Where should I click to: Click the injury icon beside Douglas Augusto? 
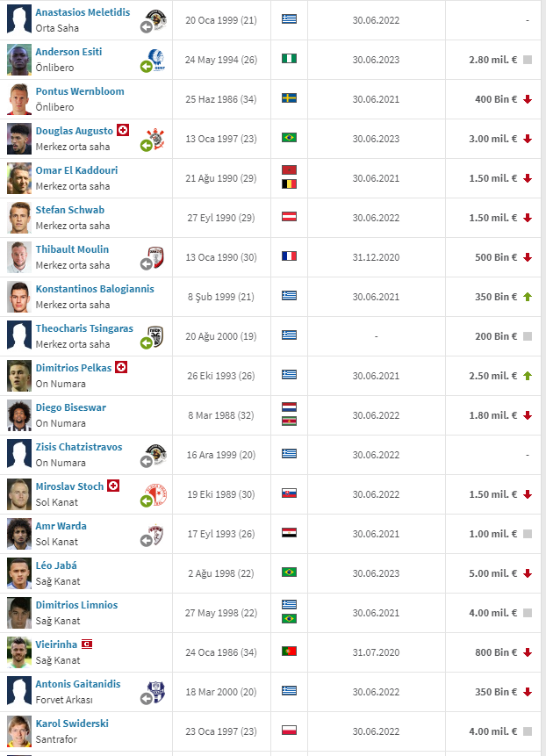123,130
